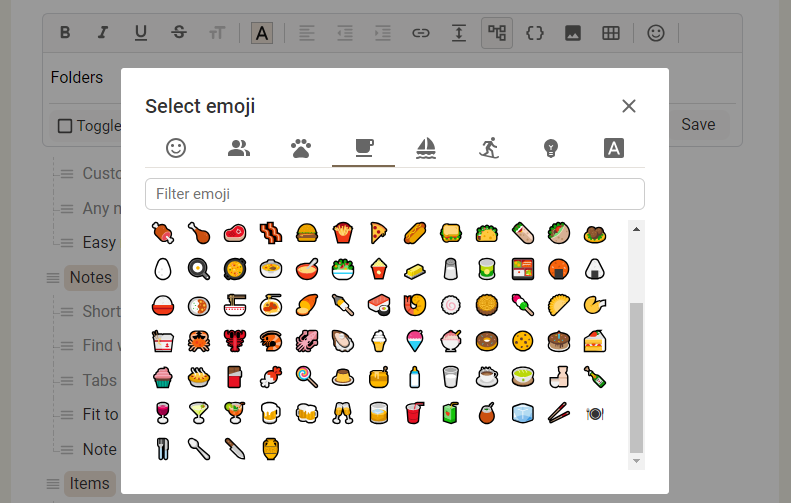Screen dimensions: 791x503
Task: Pick the egg emoji
Action: coord(162,269)
